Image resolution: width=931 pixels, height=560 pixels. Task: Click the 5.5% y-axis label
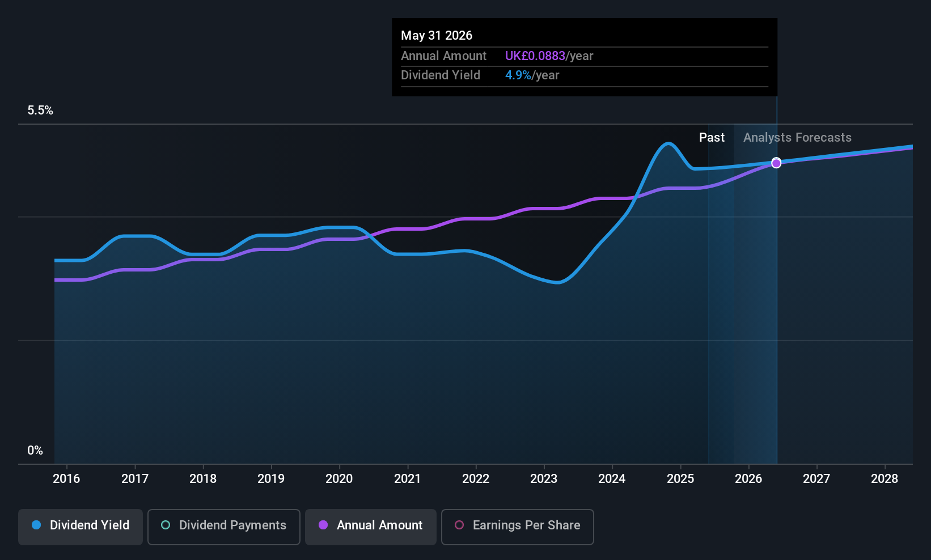(40, 111)
